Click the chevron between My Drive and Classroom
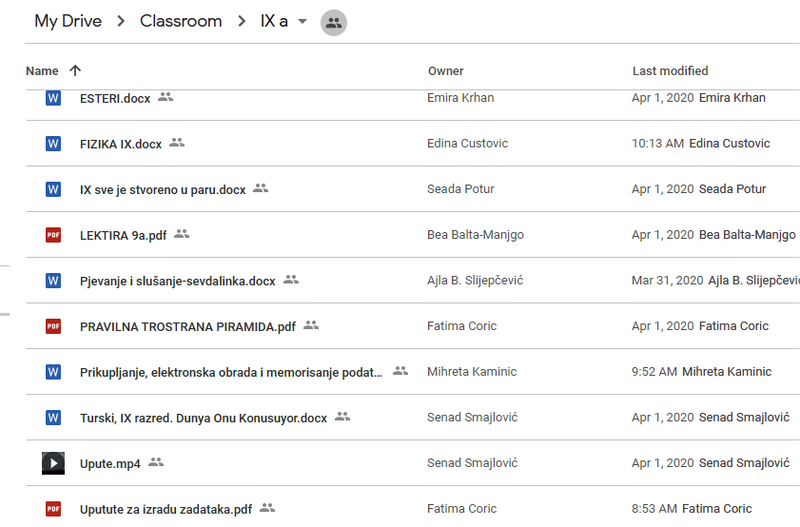This screenshot has height=527, width=800. coord(119,22)
